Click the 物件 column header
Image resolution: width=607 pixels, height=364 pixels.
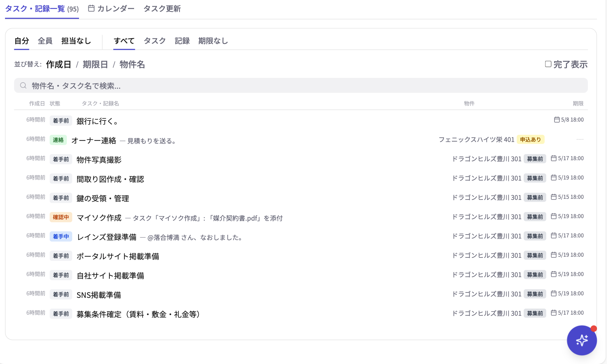pyautogui.click(x=469, y=103)
